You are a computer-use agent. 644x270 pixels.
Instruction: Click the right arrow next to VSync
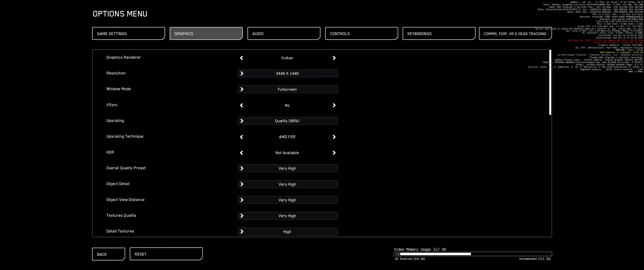[x=334, y=105]
